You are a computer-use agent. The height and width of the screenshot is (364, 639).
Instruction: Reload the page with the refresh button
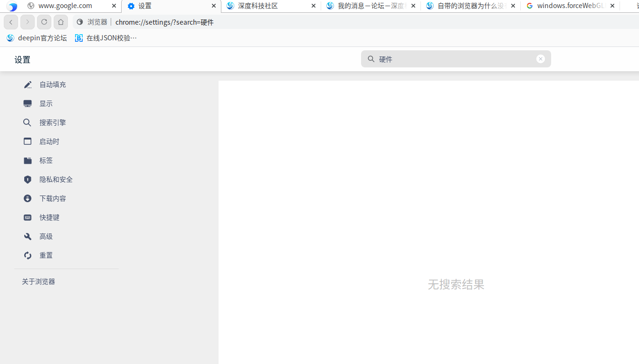(x=44, y=22)
